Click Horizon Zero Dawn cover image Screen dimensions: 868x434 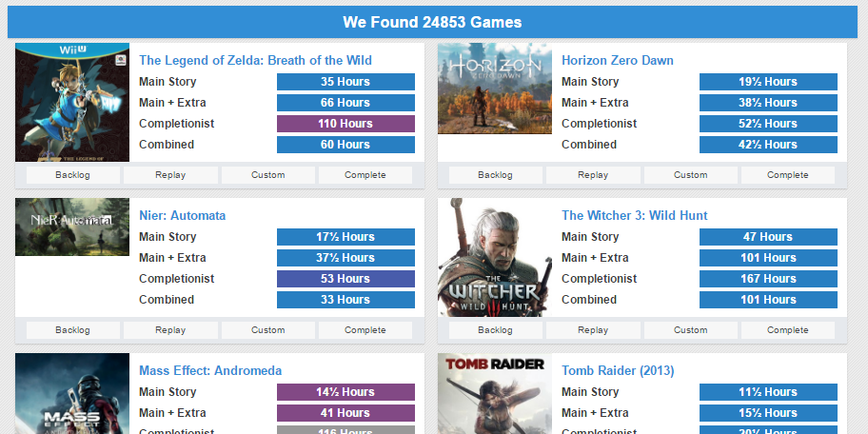(494, 89)
